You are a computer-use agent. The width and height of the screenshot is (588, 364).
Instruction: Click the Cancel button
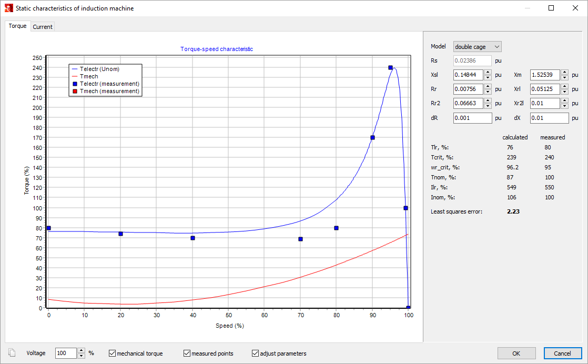pos(563,353)
